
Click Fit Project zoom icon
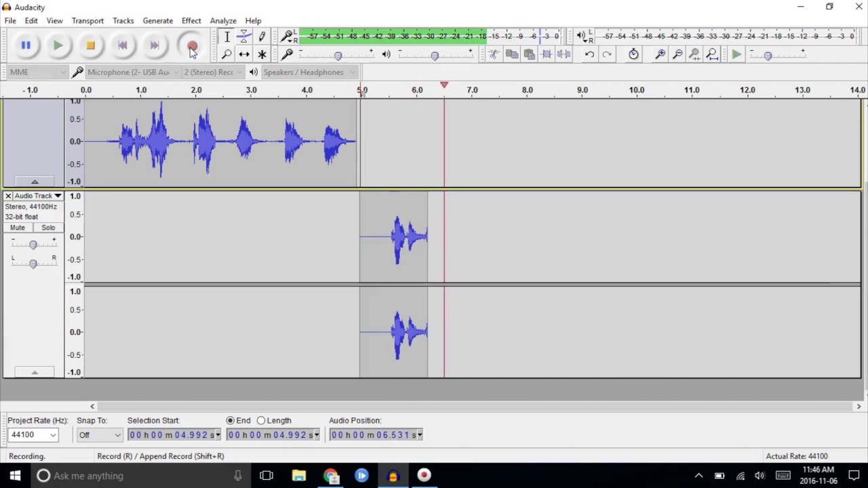pos(712,54)
